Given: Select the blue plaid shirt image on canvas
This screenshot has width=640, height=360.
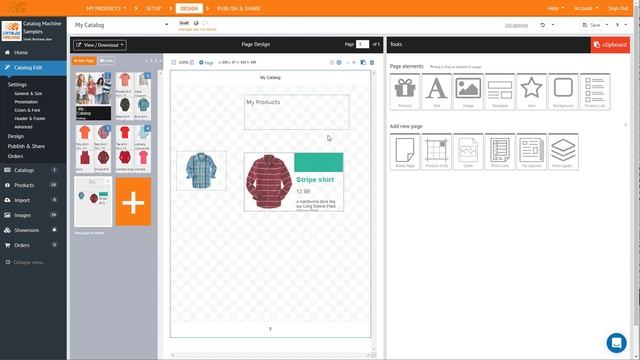Looking at the screenshot, I should (201, 171).
